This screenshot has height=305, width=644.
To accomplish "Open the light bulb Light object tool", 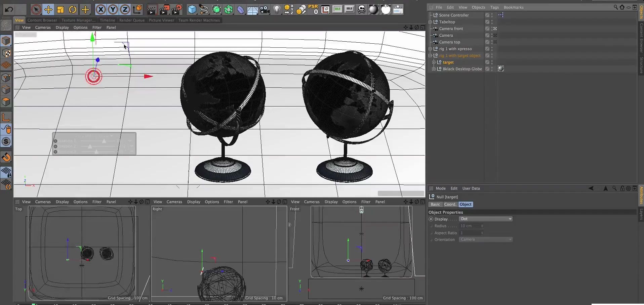I will (x=277, y=10).
